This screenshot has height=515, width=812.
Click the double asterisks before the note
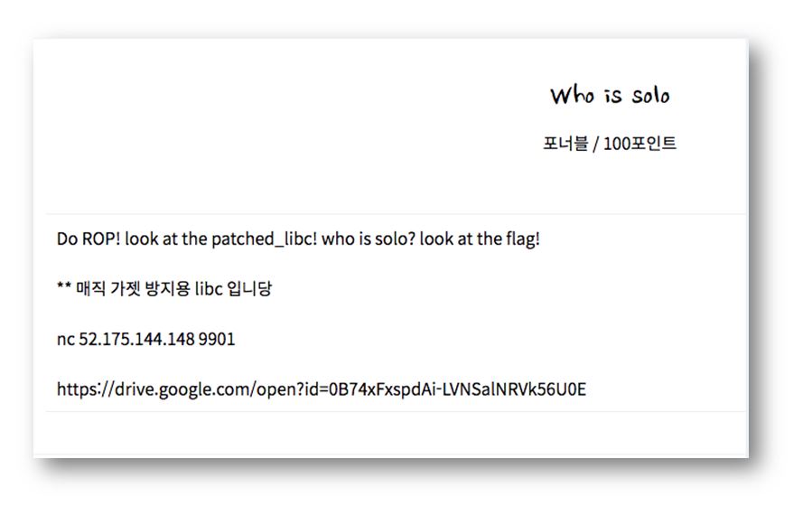[x=63, y=290]
